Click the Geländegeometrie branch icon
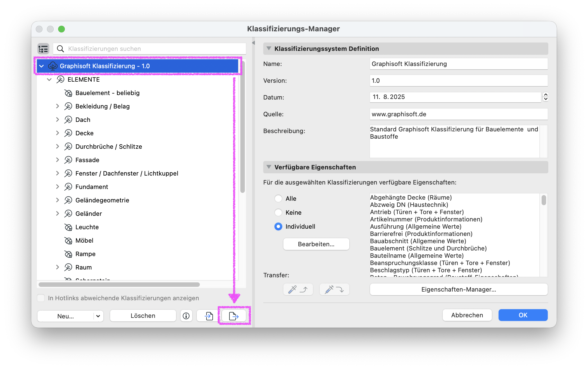This screenshot has height=369, width=588. pyautogui.click(x=68, y=200)
